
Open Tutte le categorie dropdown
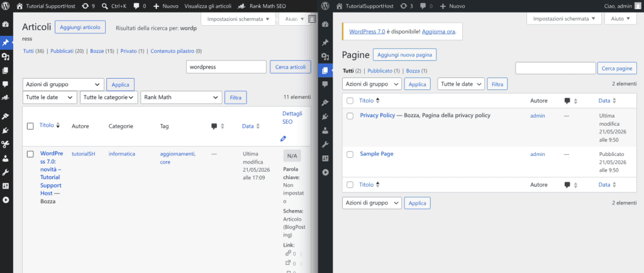click(108, 97)
